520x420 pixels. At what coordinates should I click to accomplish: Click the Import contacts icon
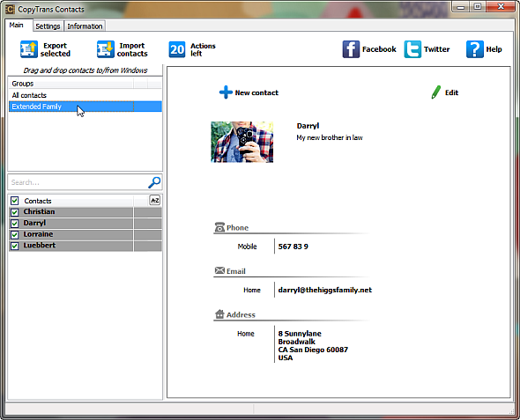(x=106, y=49)
